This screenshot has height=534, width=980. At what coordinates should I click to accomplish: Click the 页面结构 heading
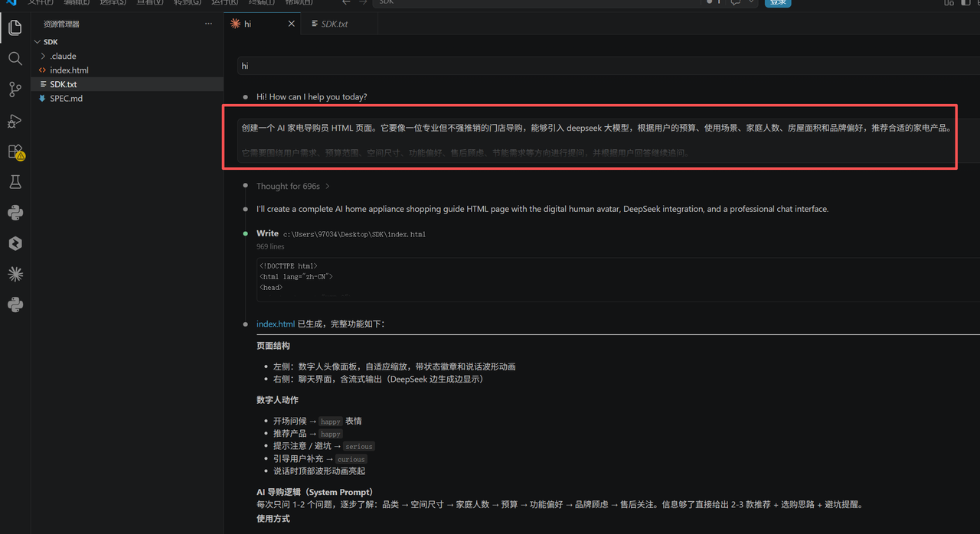tap(273, 346)
